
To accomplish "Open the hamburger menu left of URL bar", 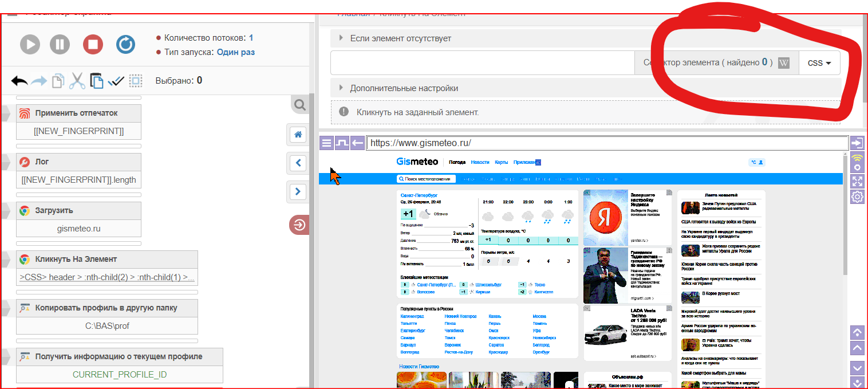I will coord(326,143).
